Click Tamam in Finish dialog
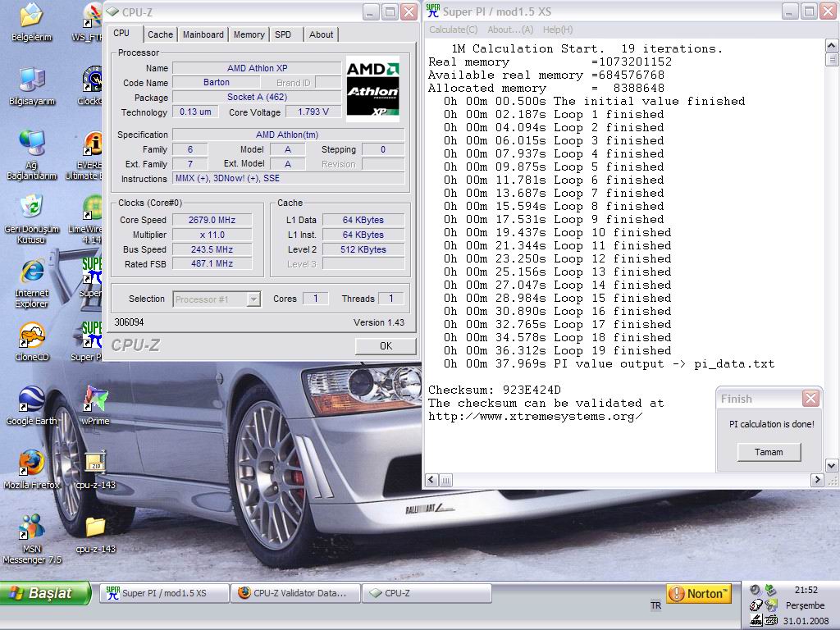 coord(769,452)
